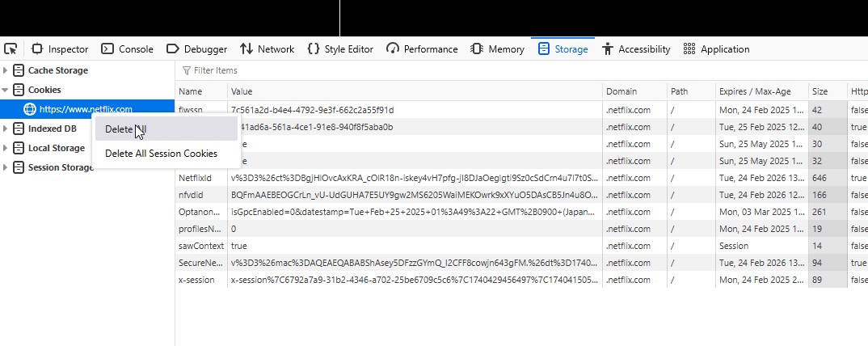
Task: Switch to the Console tab
Action: pos(128,49)
